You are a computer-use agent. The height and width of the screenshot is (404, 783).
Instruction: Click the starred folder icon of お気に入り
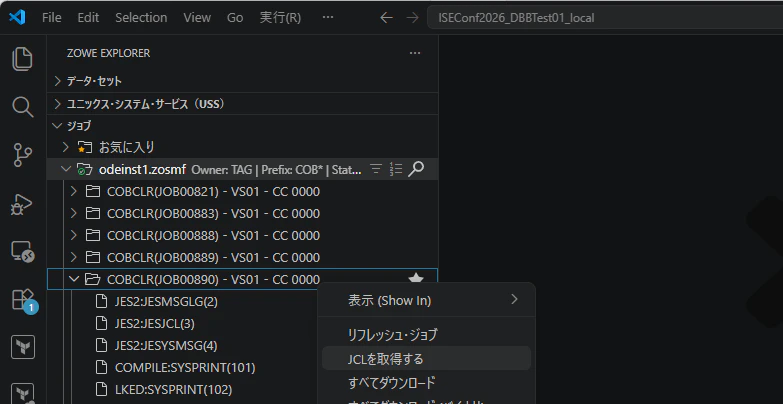point(85,147)
